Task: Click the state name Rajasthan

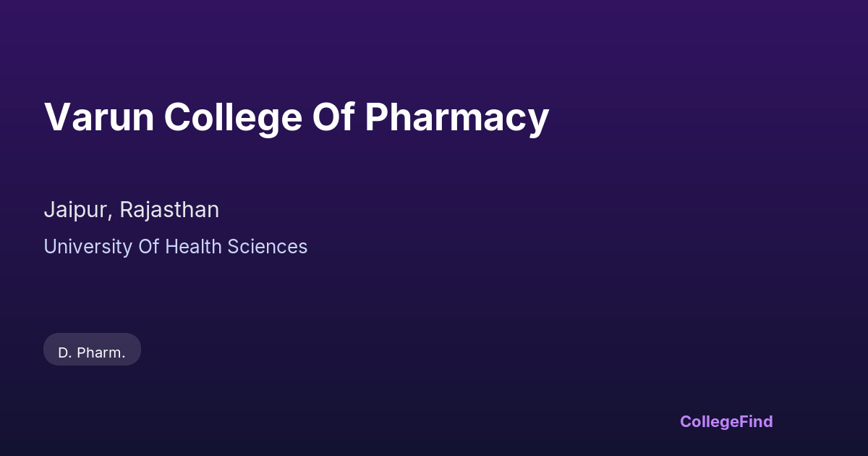Action: coord(169,210)
